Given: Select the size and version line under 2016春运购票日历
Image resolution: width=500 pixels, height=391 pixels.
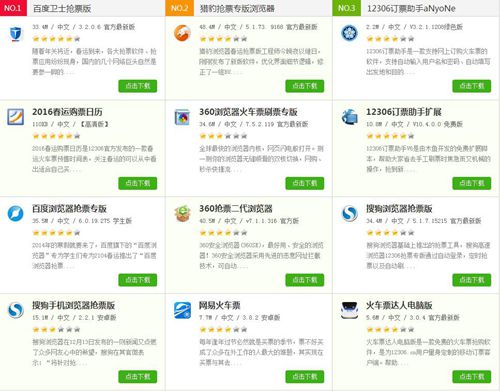Looking at the screenshot, I should 71,124.
